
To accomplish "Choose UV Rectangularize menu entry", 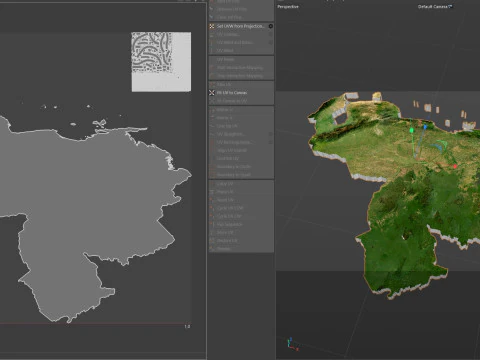I will [238, 142].
